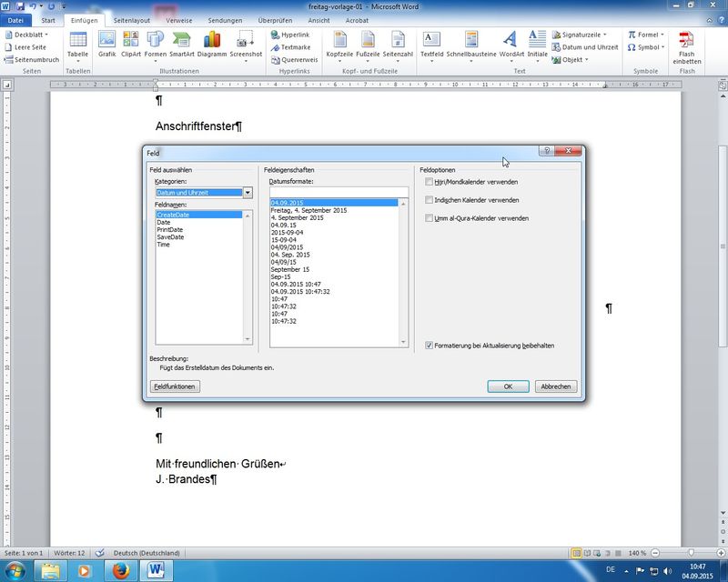Click the ClipArt icon
The height and width of the screenshot is (582, 728).
click(x=131, y=40)
